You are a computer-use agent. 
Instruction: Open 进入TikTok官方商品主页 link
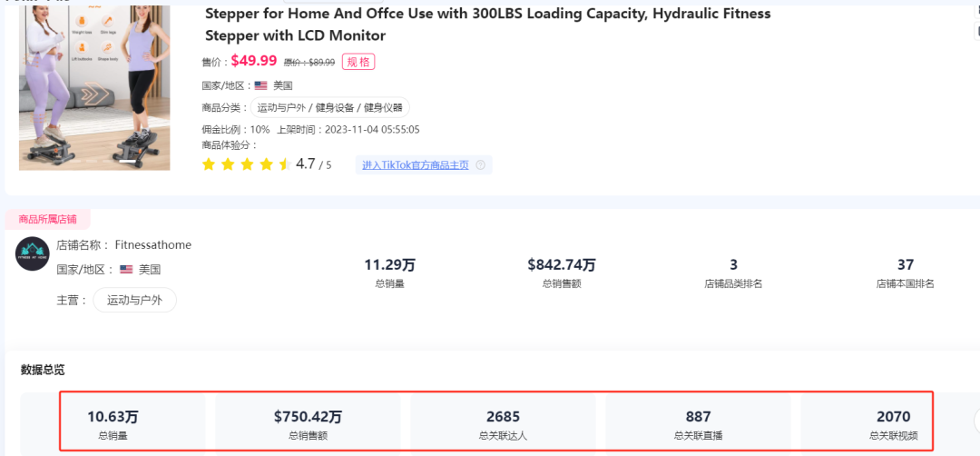(x=415, y=165)
